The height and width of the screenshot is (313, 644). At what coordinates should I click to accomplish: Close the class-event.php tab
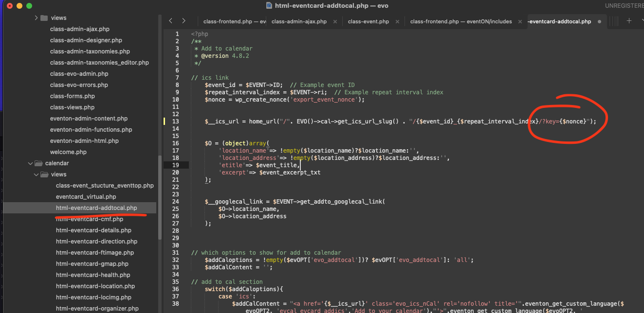click(397, 21)
